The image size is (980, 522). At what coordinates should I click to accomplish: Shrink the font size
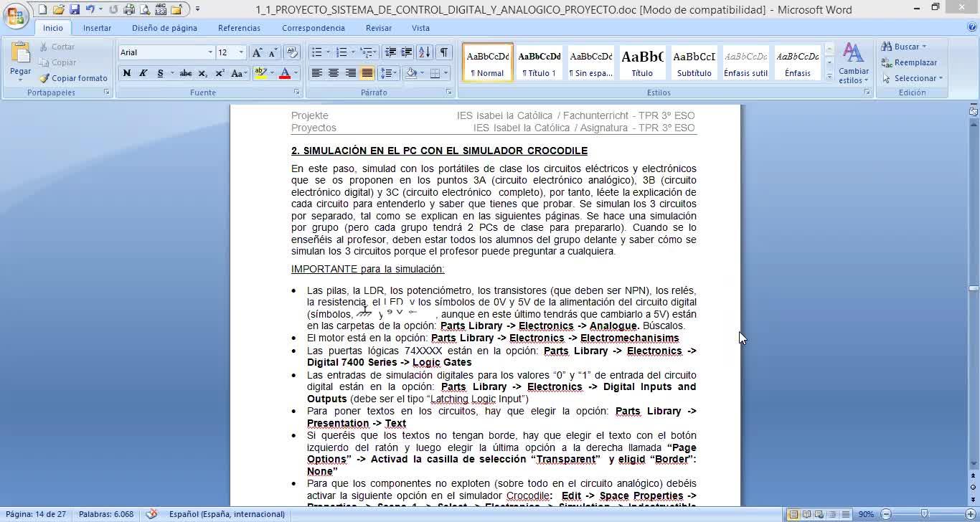(273, 52)
